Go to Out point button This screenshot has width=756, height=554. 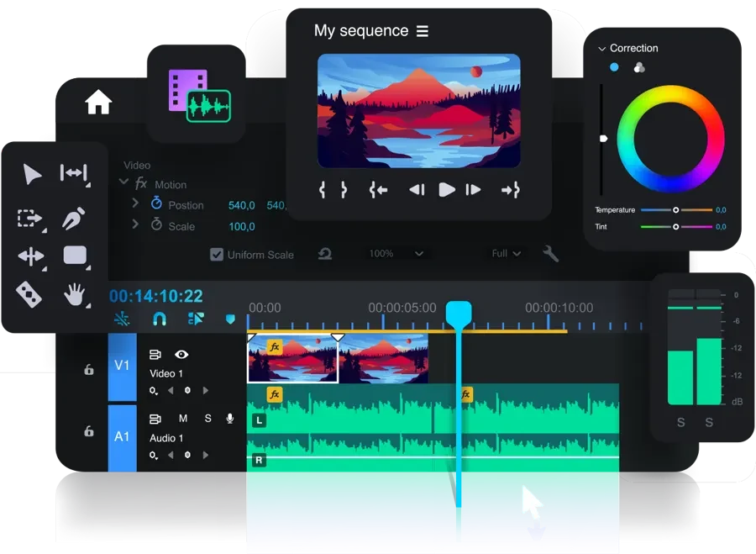coord(511,190)
